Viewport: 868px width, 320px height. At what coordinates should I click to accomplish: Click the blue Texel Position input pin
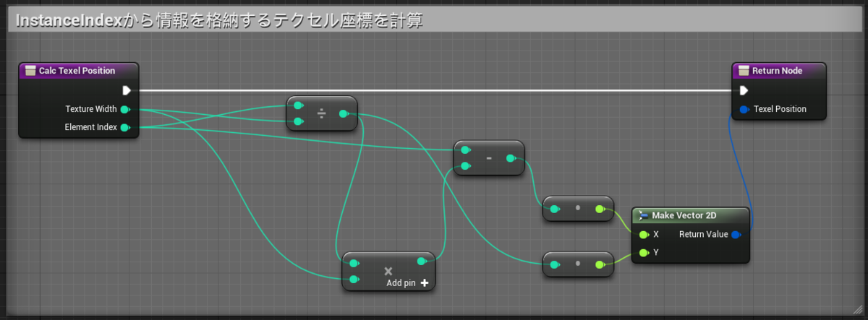(x=744, y=109)
